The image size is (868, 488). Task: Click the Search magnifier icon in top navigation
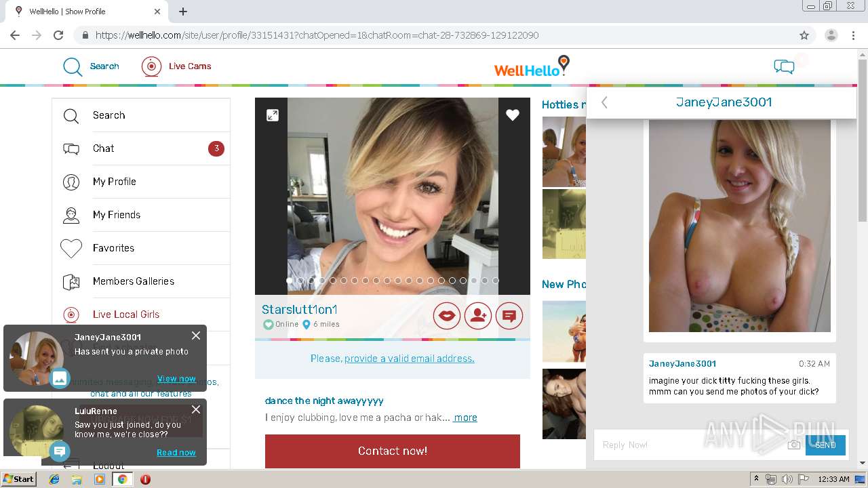click(73, 66)
